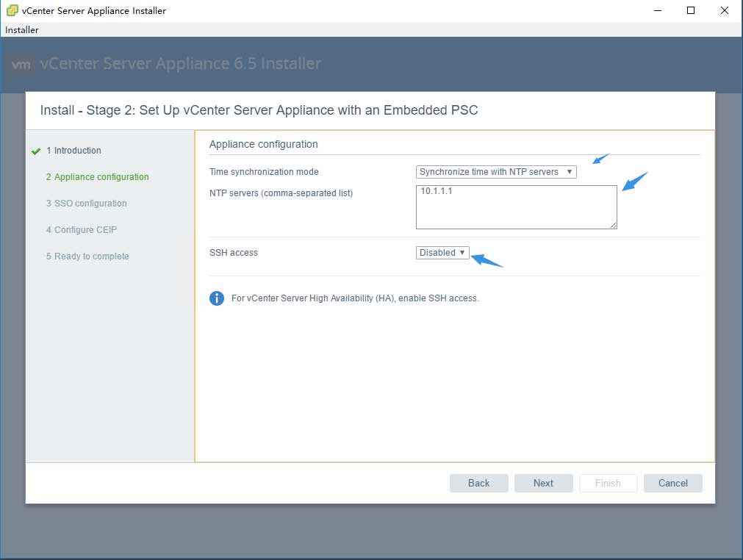Viewport: 743px width, 560px height.
Task: Maximize the installer window
Action: click(x=691, y=10)
